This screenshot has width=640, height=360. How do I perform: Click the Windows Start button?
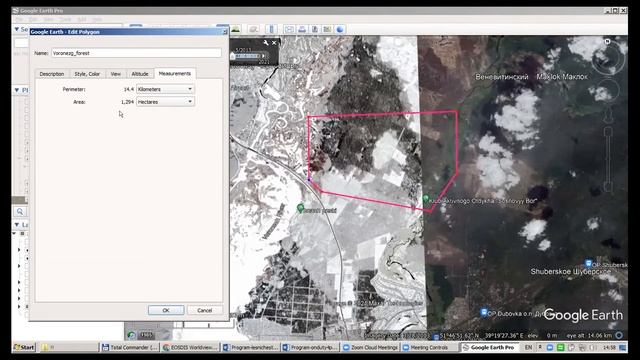[24, 347]
